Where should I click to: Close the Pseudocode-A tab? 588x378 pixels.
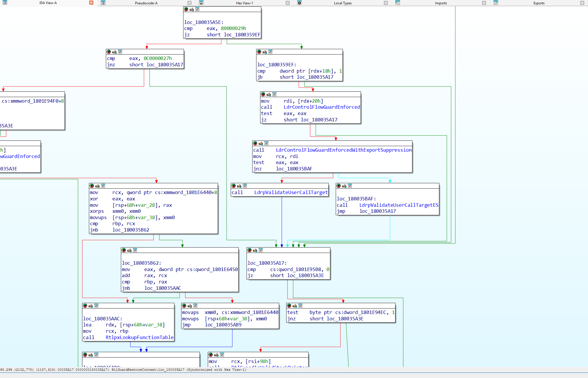189,3
